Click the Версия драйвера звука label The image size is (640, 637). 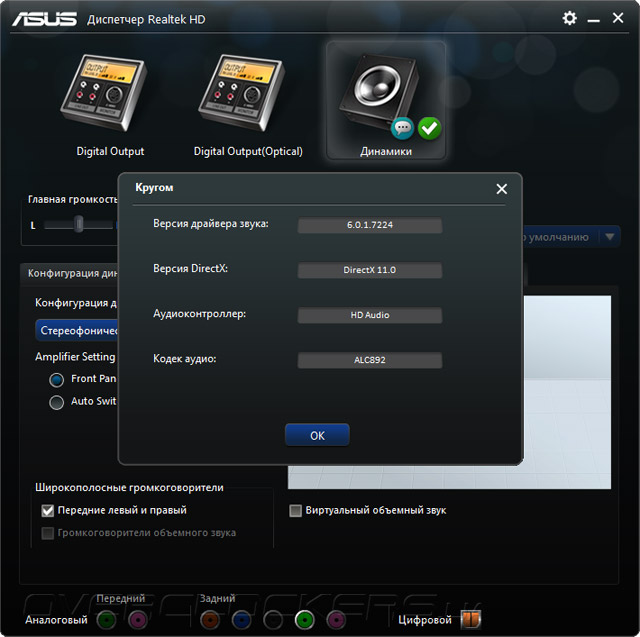tap(211, 224)
